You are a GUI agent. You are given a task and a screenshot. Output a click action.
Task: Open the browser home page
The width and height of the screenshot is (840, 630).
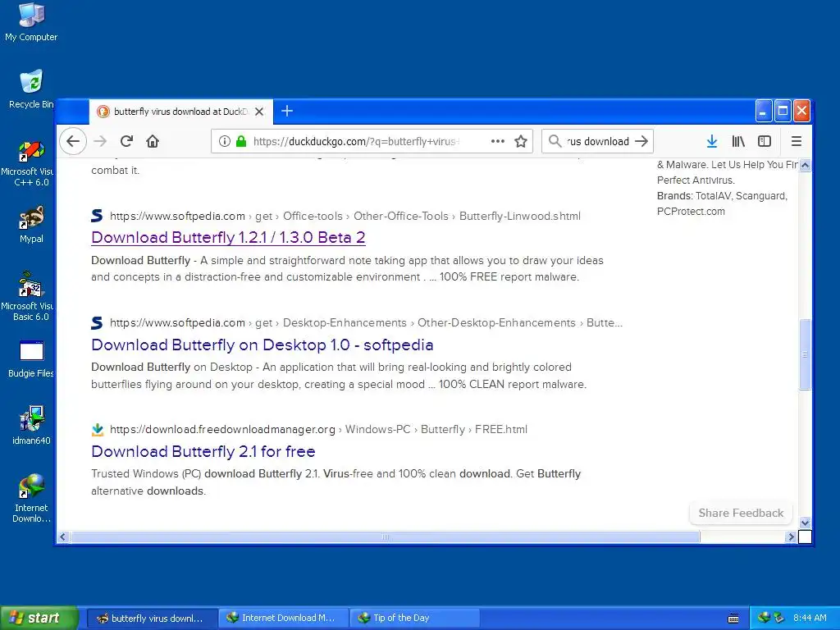(153, 141)
